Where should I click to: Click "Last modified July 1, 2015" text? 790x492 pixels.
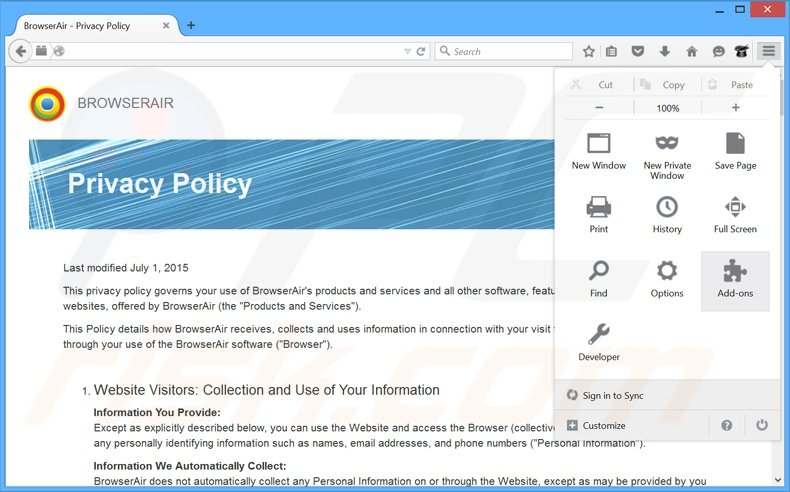125,268
